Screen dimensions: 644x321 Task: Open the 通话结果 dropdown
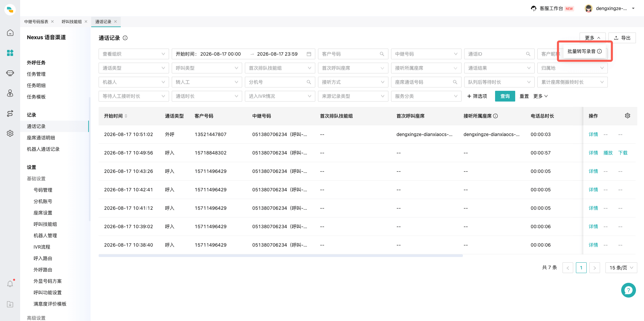pos(499,68)
